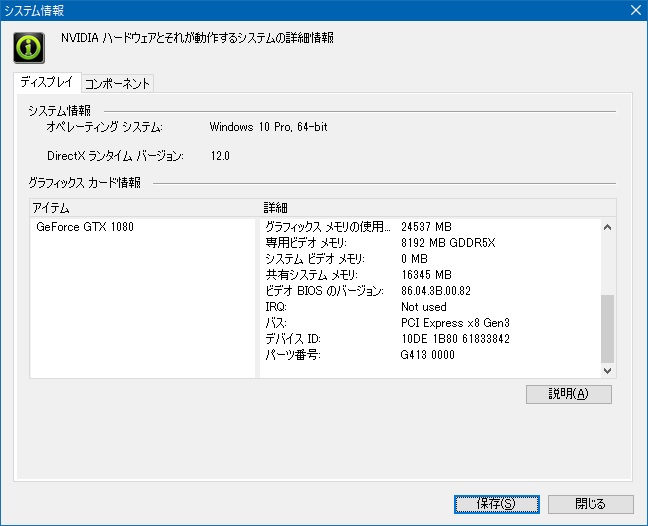Click the 保存(S) button
This screenshot has height=526, width=648.
(x=496, y=504)
